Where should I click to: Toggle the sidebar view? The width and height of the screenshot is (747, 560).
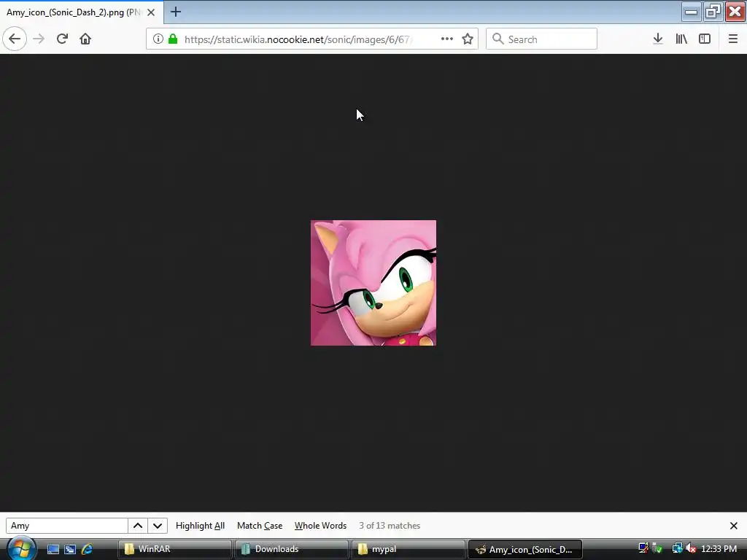705,39
